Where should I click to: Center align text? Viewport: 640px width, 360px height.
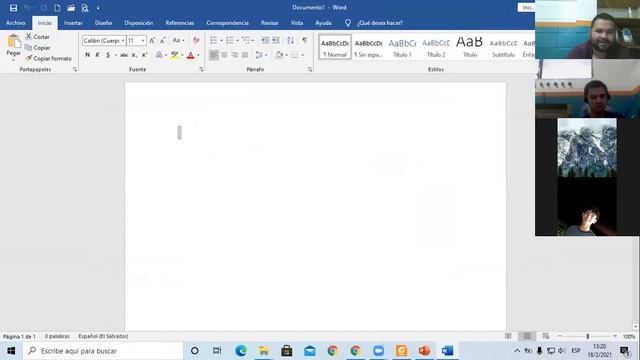coord(224,55)
